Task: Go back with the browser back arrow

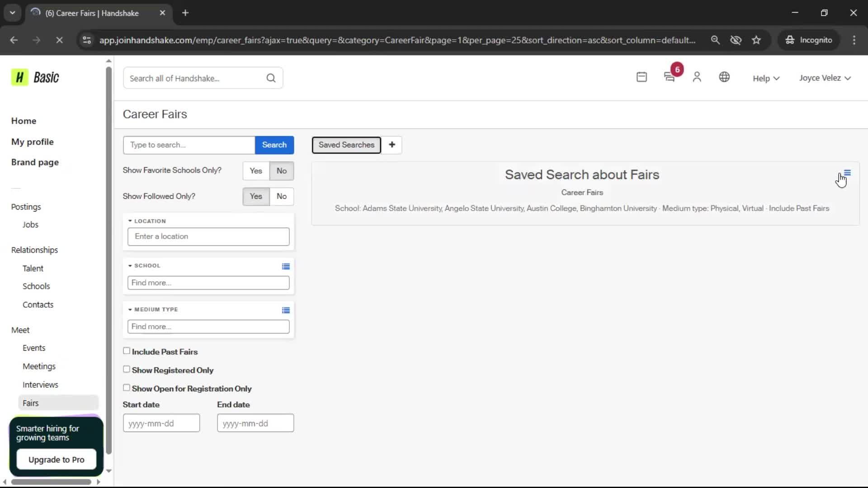Action: [x=14, y=40]
